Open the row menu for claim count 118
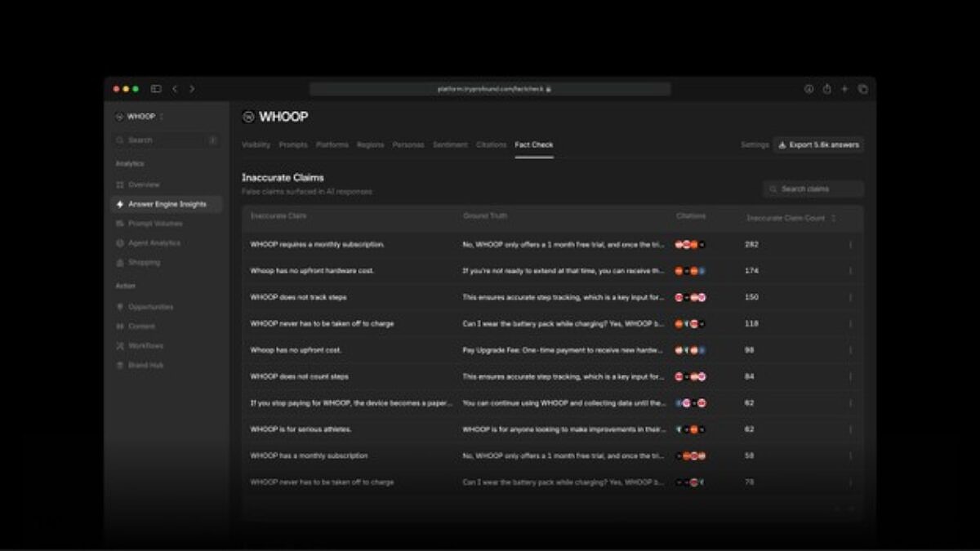 point(849,324)
